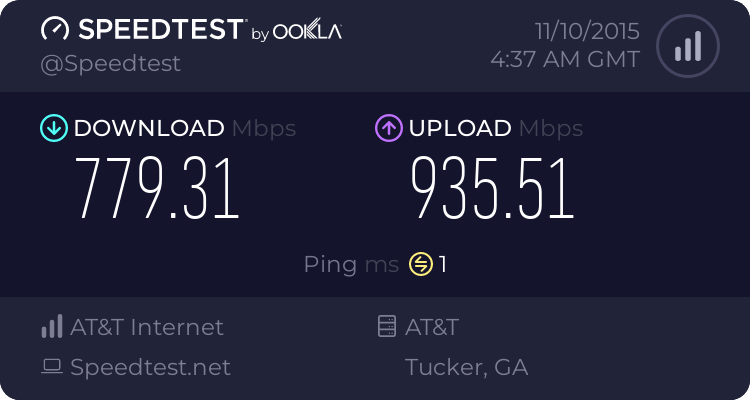Click the Speedtest gauge logo icon

(x=55, y=30)
